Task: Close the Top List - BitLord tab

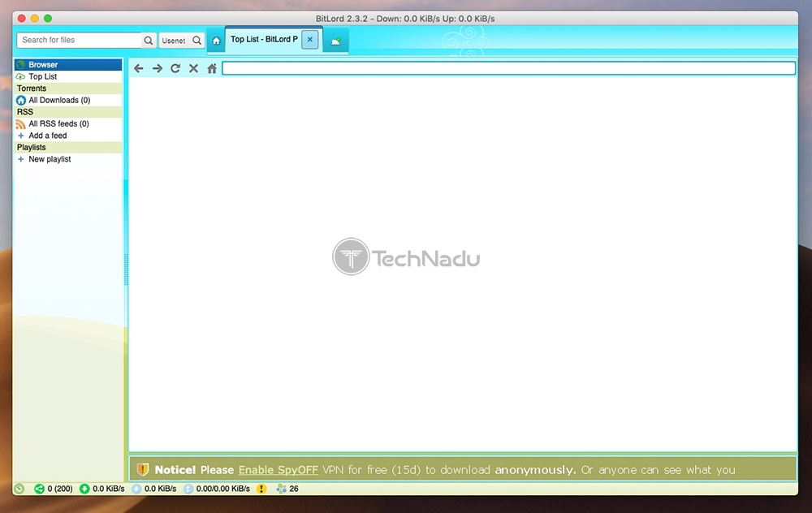Action: point(309,39)
